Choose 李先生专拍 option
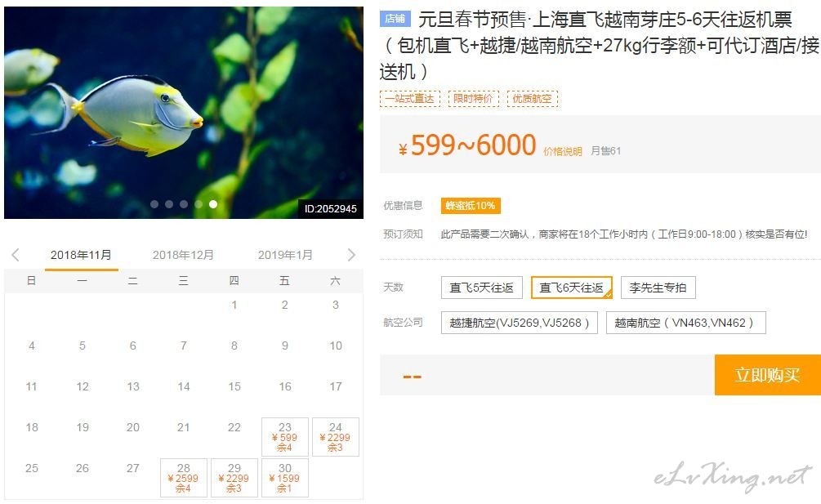821x504 pixels. point(658,288)
